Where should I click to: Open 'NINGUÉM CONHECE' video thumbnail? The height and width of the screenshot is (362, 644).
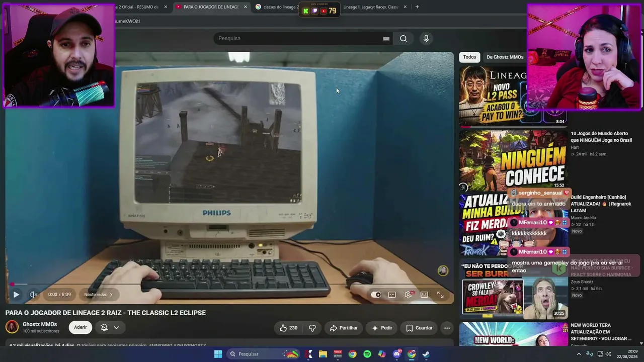click(513, 160)
